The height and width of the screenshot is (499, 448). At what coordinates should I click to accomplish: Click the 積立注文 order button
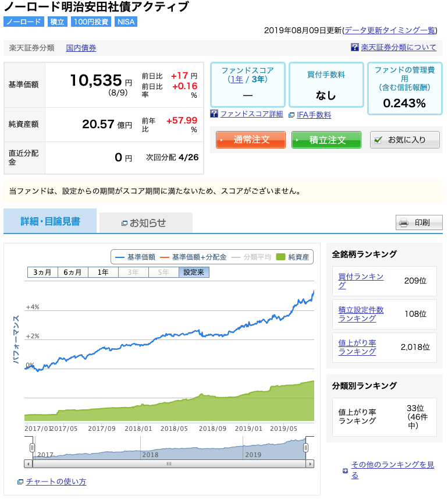[326, 140]
